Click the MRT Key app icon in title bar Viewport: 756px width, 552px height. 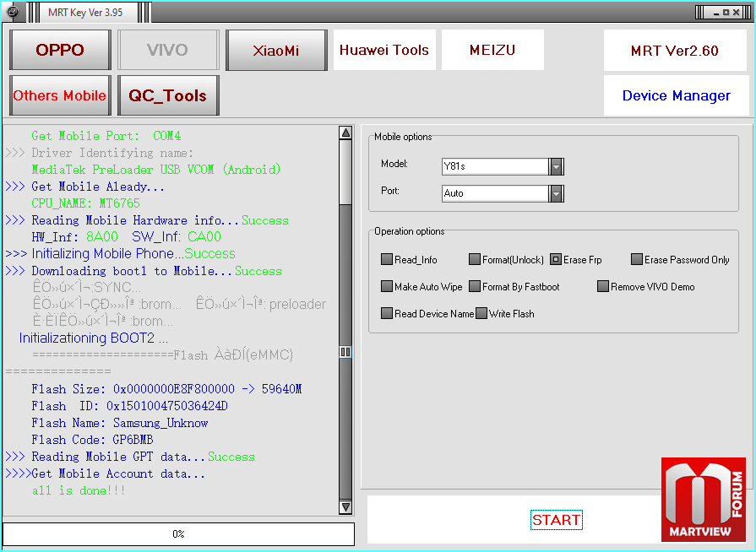[13, 12]
